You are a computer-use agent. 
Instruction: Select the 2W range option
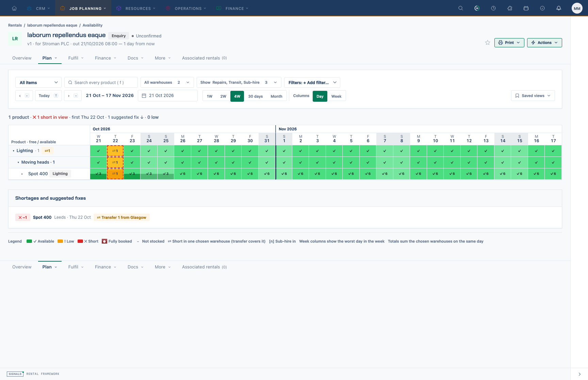click(x=223, y=96)
